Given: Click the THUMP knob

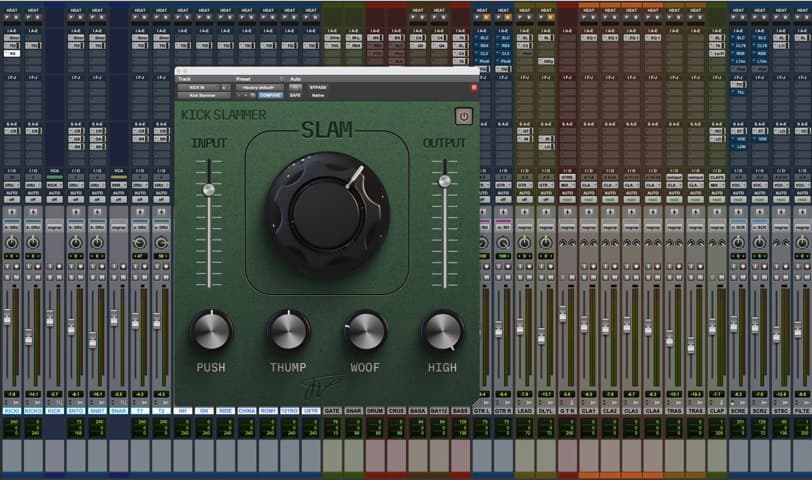Looking at the screenshot, I should coord(288,330).
